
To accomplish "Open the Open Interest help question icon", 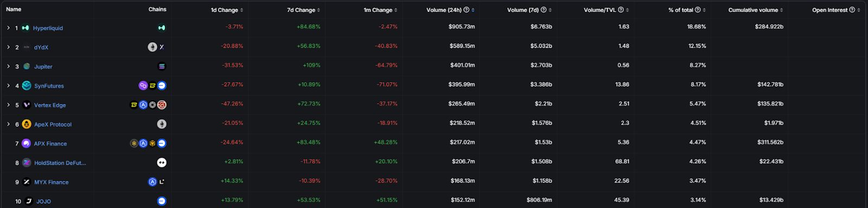I will [x=852, y=10].
